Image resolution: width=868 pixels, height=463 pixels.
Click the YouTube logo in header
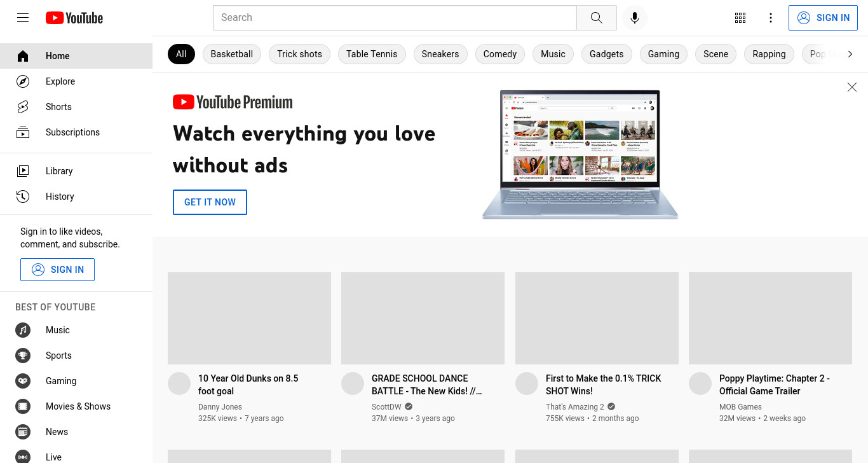coord(74,18)
